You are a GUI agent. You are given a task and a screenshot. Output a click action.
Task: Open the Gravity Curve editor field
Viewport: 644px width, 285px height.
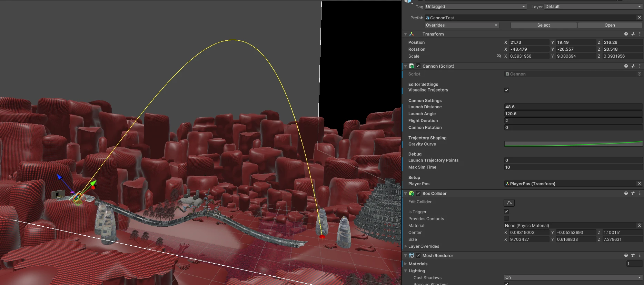(x=573, y=144)
